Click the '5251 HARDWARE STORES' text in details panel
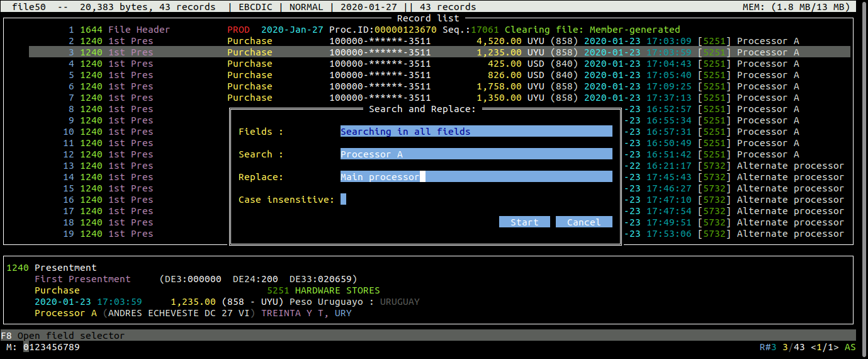Viewport: 868px width, 359px height. (324, 290)
